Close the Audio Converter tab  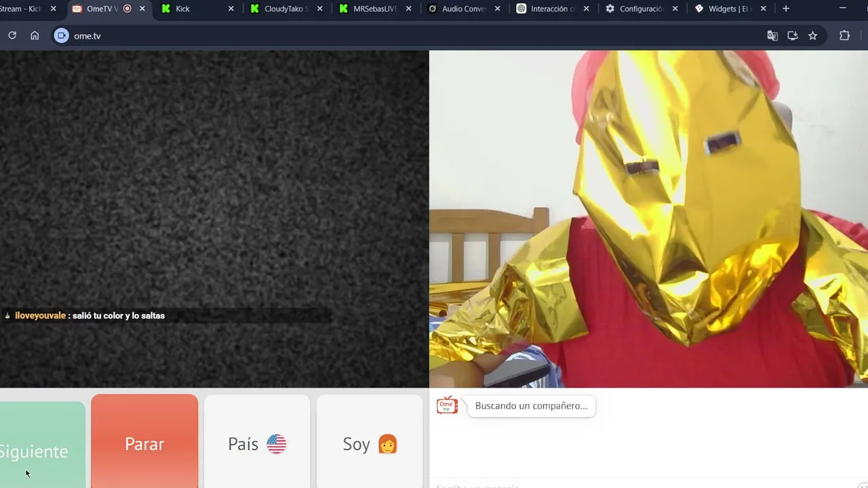[497, 9]
